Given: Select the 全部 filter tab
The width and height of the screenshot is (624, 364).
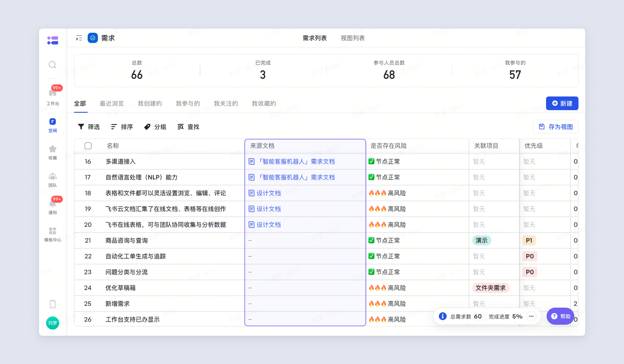Looking at the screenshot, I should 80,103.
